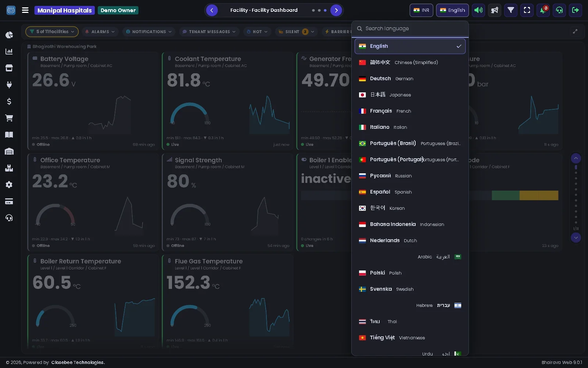
Task: Open the announcements megaphone icon
Action: [x=495, y=10]
